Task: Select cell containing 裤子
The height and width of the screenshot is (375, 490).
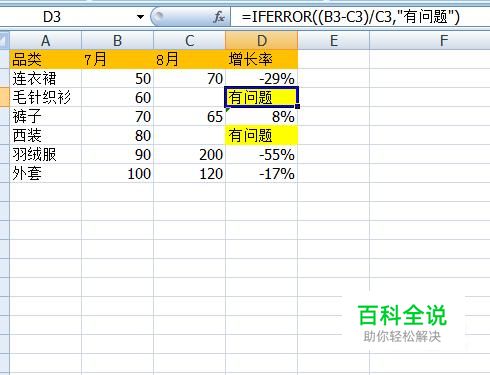Action: pos(45,116)
